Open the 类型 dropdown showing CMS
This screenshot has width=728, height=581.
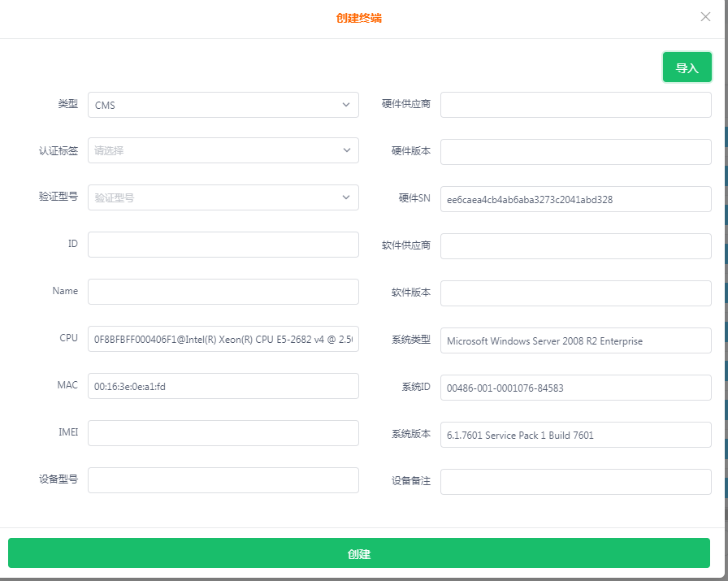click(x=223, y=105)
